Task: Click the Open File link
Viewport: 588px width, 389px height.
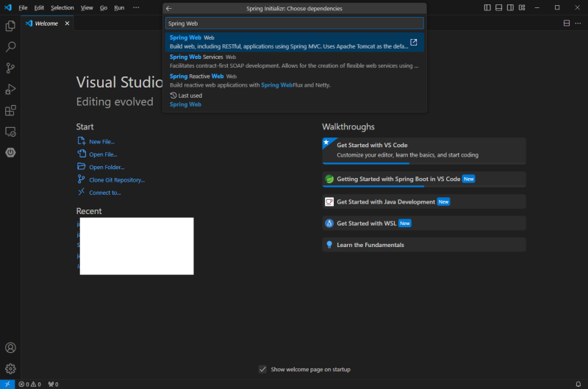Action: coord(103,154)
